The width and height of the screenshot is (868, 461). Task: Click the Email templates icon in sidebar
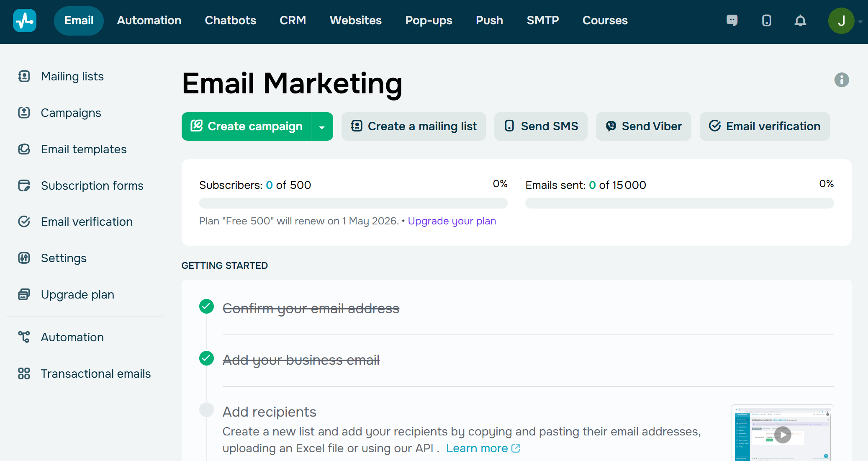point(24,149)
